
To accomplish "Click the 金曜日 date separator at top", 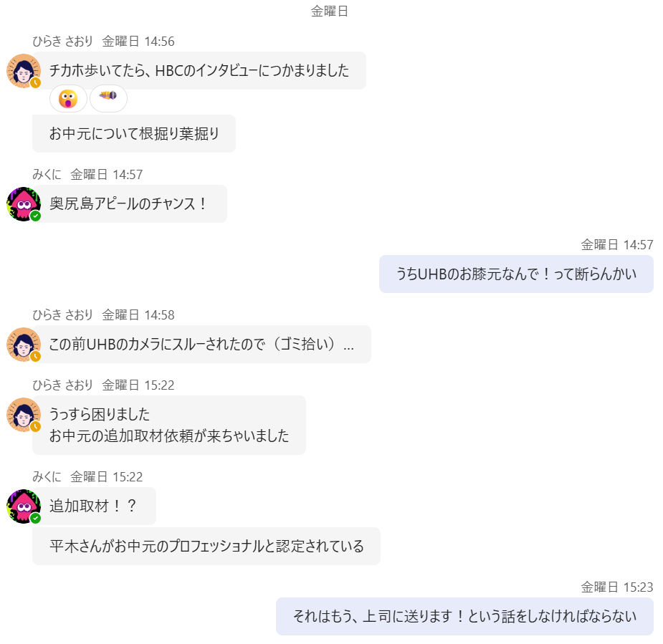I will pyautogui.click(x=330, y=11).
